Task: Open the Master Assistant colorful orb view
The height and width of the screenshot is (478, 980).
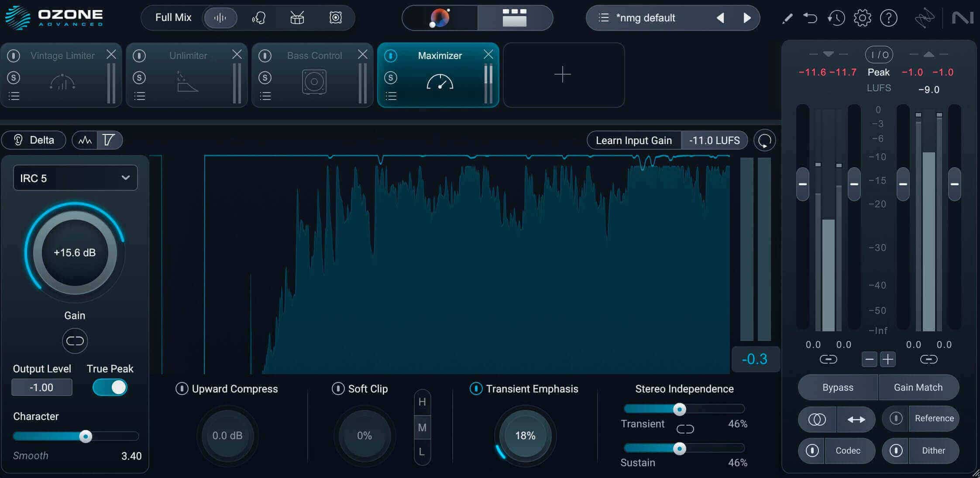Action: [440, 18]
